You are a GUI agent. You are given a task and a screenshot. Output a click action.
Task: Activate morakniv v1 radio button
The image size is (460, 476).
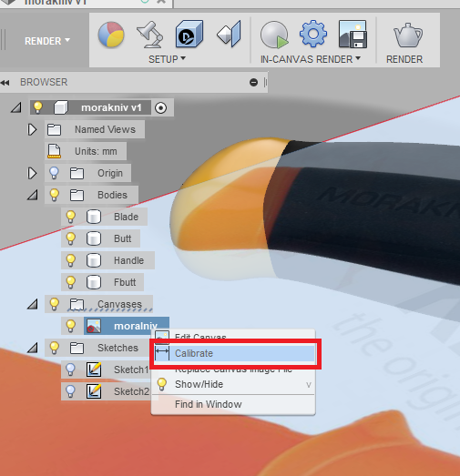pyautogui.click(x=160, y=107)
